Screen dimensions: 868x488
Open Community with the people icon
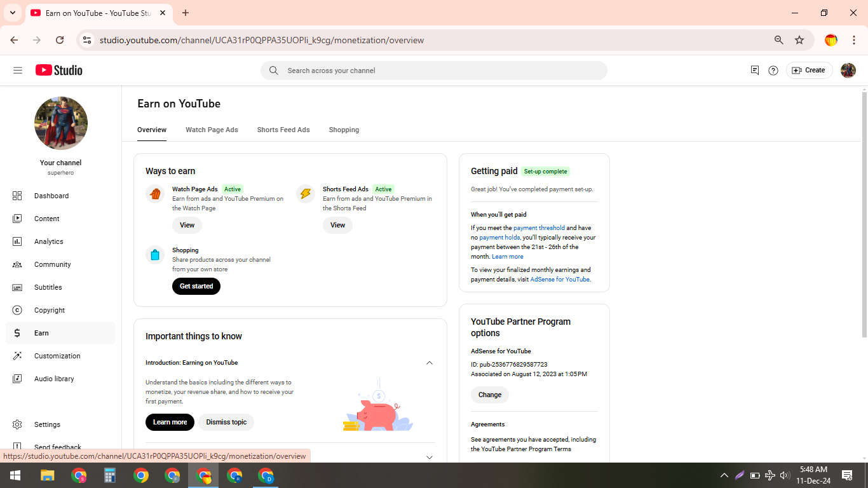pyautogui.click(x=17, y=264)
